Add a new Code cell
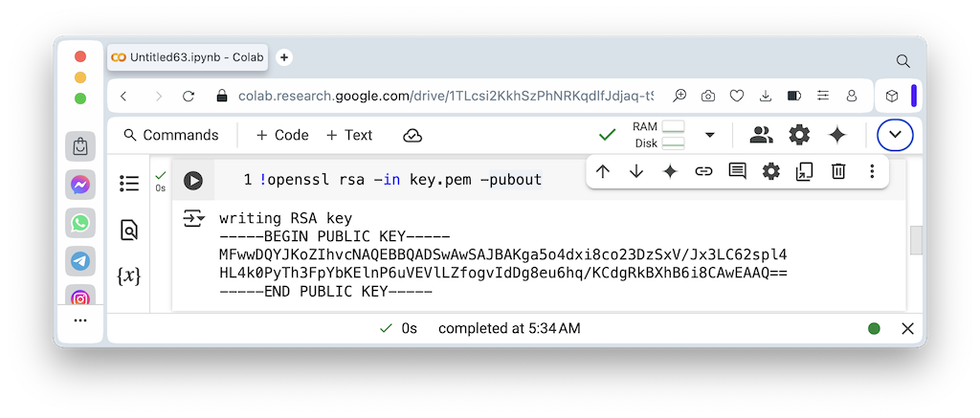The image size is (980, 418). (281, 135)
